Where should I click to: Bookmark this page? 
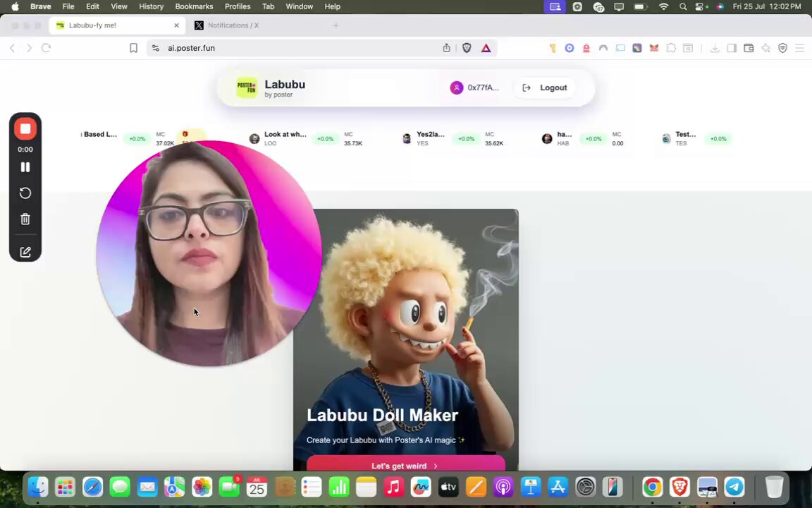coord(133,48)
